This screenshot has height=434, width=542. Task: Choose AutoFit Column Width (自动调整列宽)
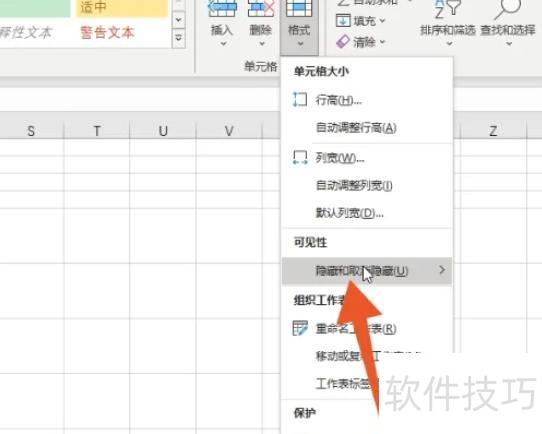tap(367, 186)
